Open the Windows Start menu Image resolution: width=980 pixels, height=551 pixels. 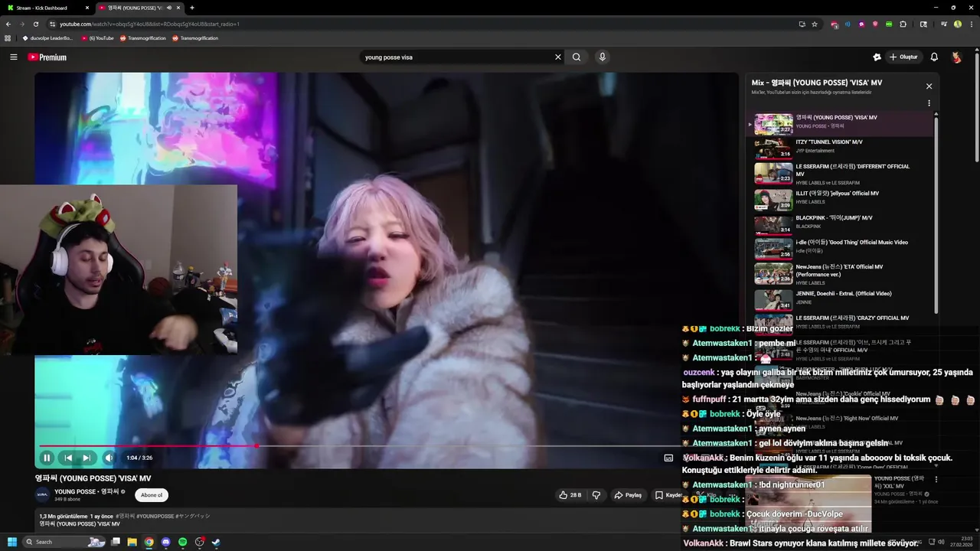coord(12,542)
